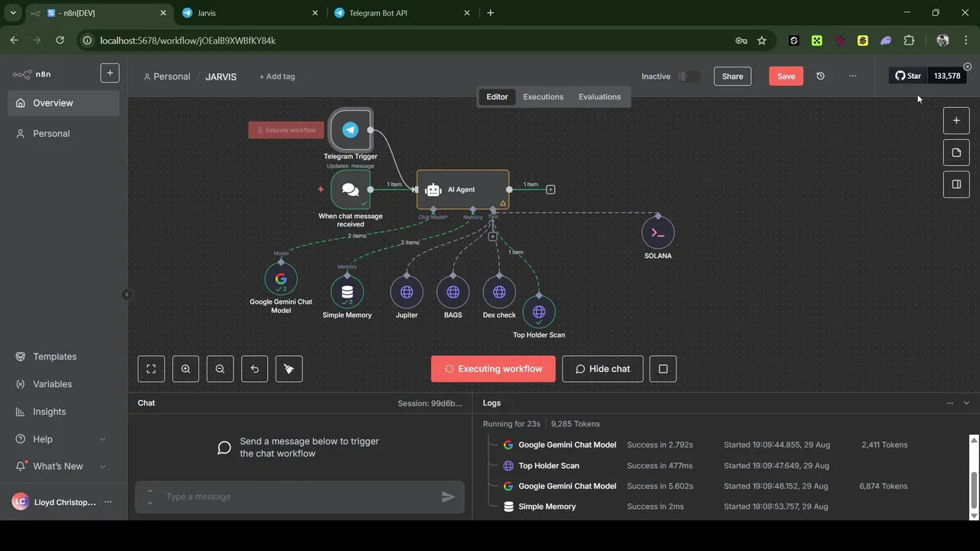
Task: Click the JARVIS workflow name
Action: point(220,77)
